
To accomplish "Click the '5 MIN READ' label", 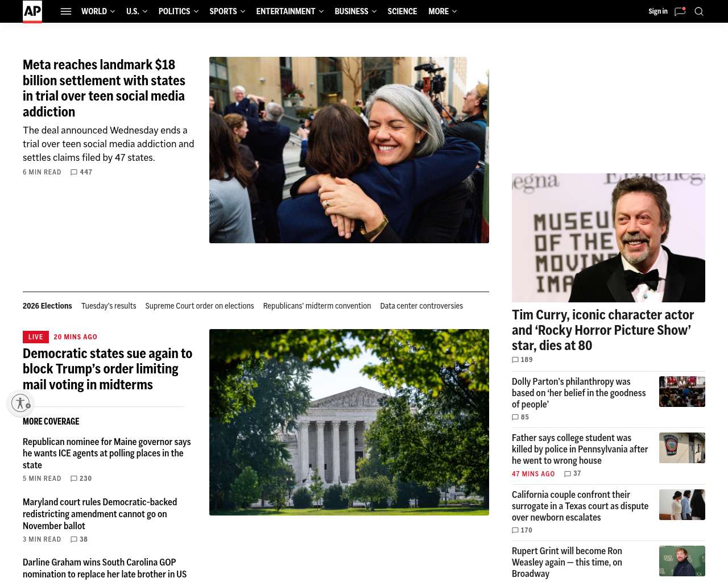I will tap(42, 479).
